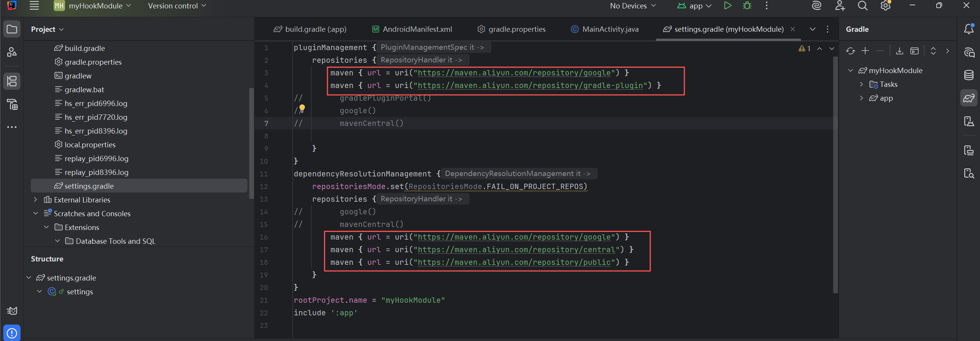Click the Gradle plus icon to link a project
The image size is (980, 341).
click(865, 51)
